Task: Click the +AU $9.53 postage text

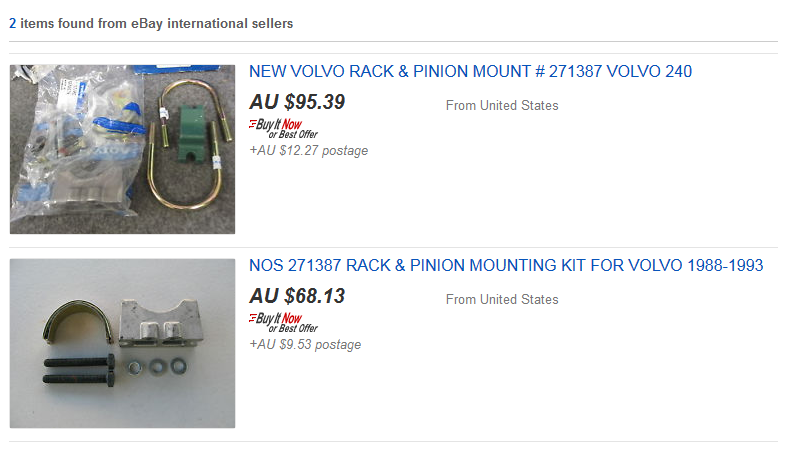Action: click(305, 344)
